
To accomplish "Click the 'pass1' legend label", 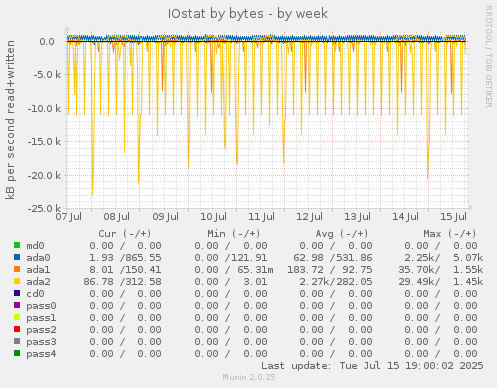I will pos(41,318).
